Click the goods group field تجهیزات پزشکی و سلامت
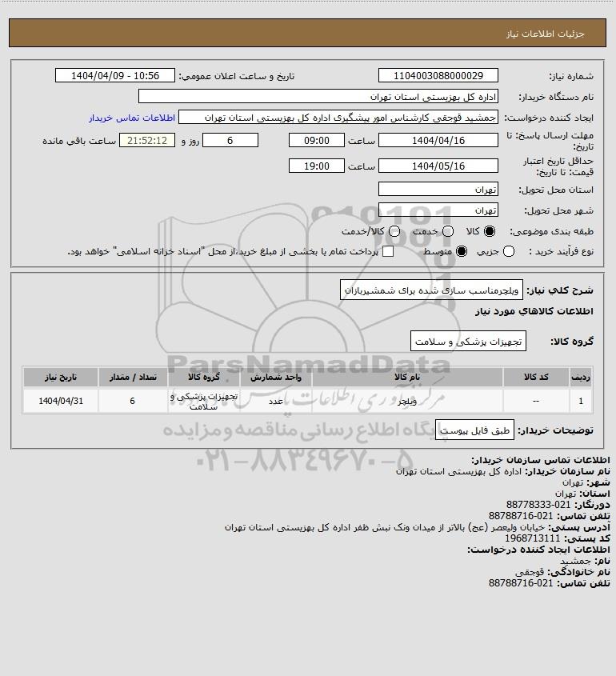 pyautogui.click(x=468, y=342)
